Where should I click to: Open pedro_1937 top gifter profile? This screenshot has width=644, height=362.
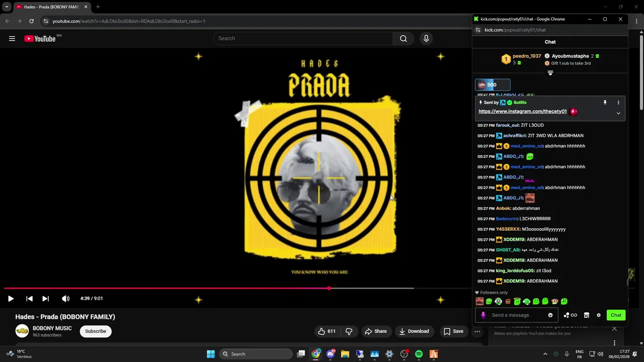pyautogui.click(x=527, y=56)
